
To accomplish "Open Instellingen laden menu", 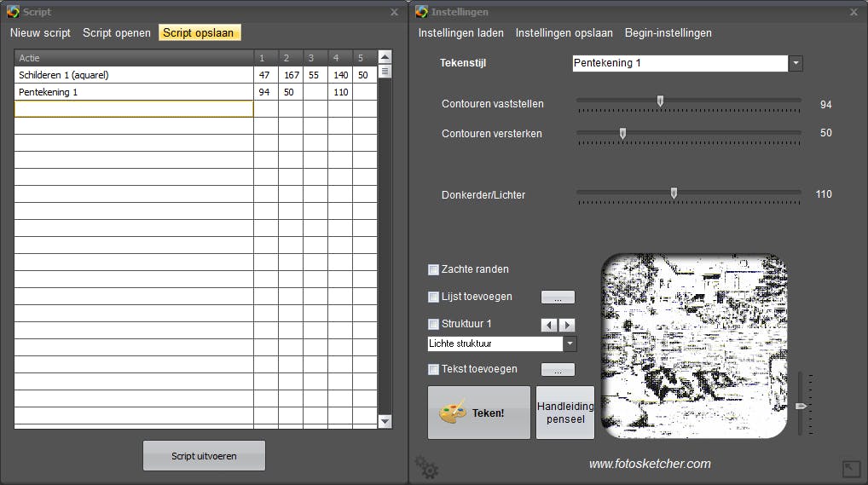I will pos(460,33).
